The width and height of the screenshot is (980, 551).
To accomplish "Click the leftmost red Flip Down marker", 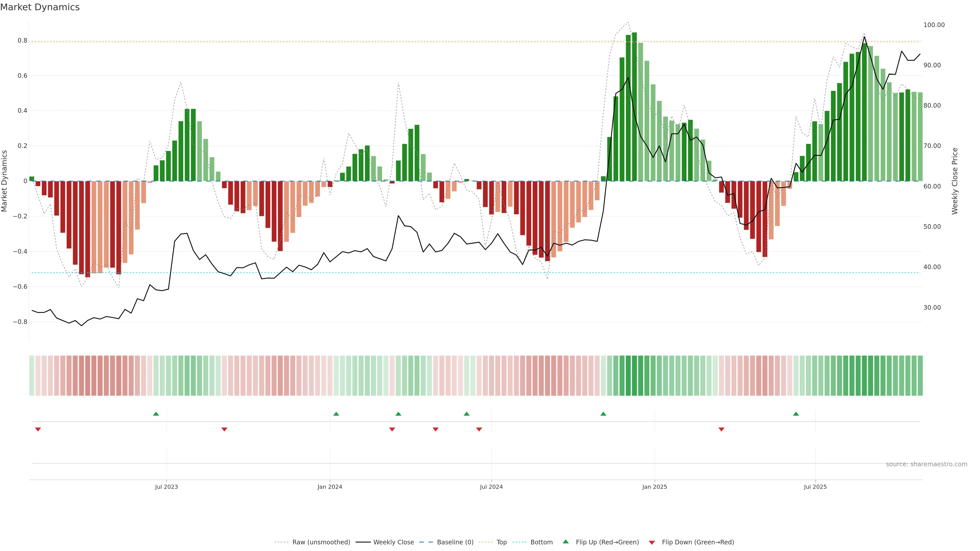I will click(x=38, y=429).
